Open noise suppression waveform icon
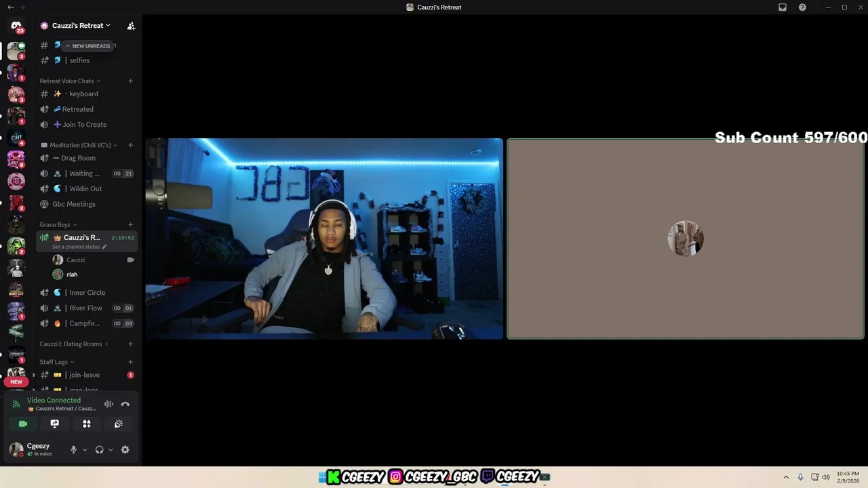This screenshot has height=488, width=868. 108,404
